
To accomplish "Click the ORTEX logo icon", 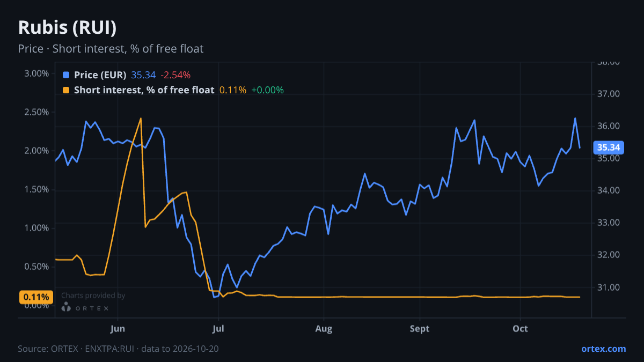I will pos(66,307).
